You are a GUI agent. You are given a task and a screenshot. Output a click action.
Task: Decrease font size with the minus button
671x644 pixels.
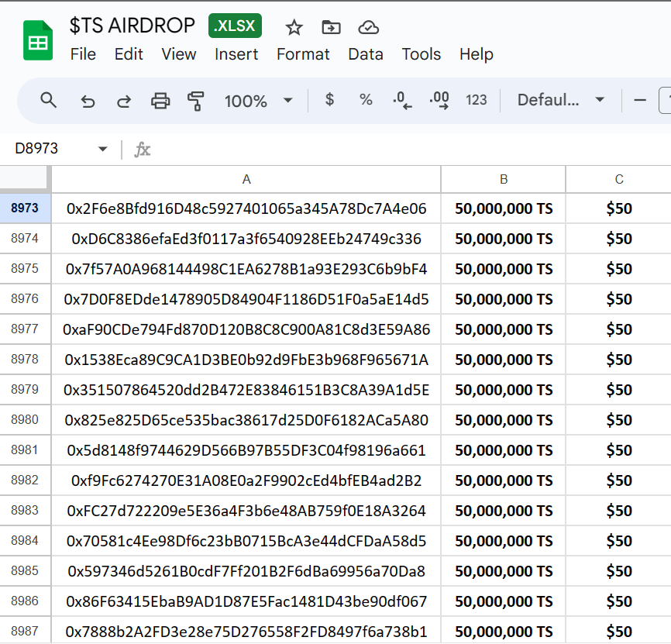pos(640,101)
